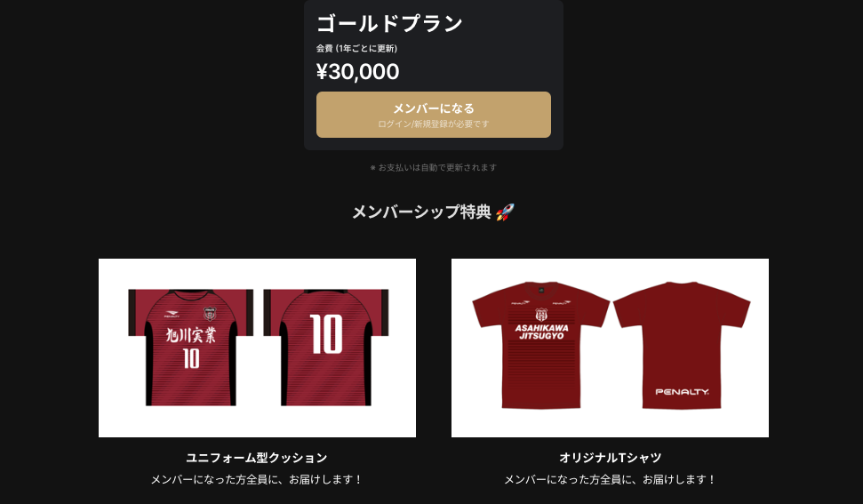Click the 会費 (1年ごとに更新) label

[x=356, y=48]
